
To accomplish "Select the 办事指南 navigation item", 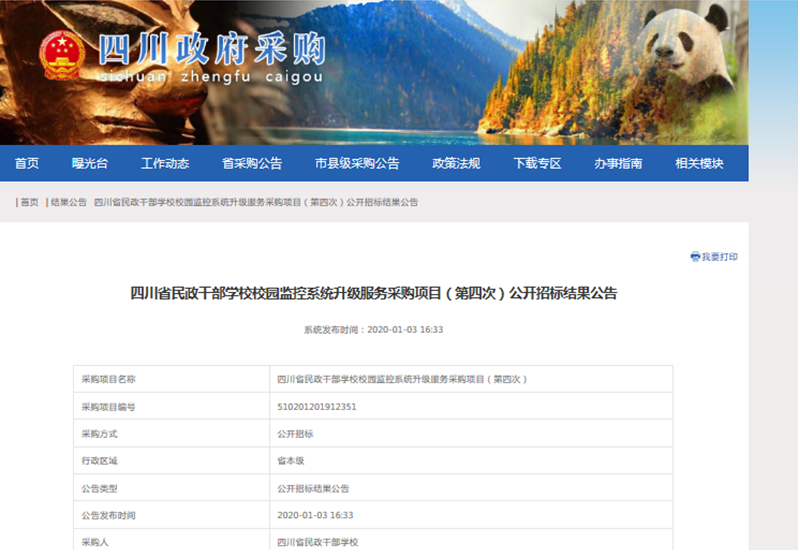I will click(618, 164).
